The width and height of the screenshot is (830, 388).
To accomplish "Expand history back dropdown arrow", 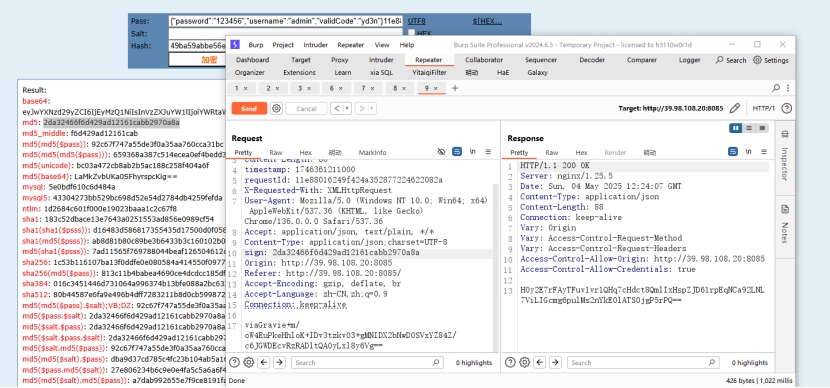I will (x=347, y=109).
